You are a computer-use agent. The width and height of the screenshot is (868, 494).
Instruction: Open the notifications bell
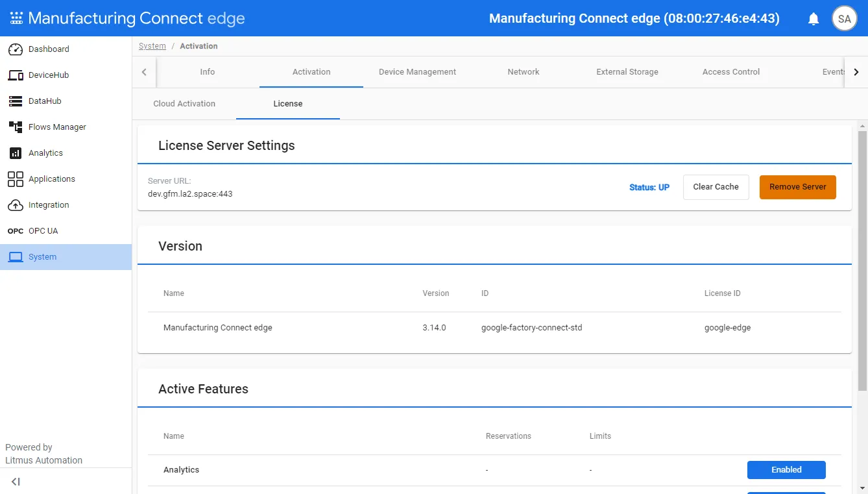pyautogui.click(x=814, y=19)
